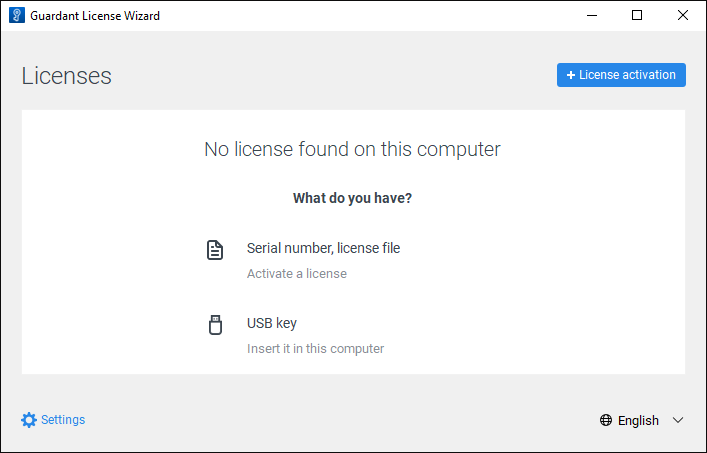The height and width of the screenshot is (453, 707).
Task: Click the License activation button
Action: (621, 75)
